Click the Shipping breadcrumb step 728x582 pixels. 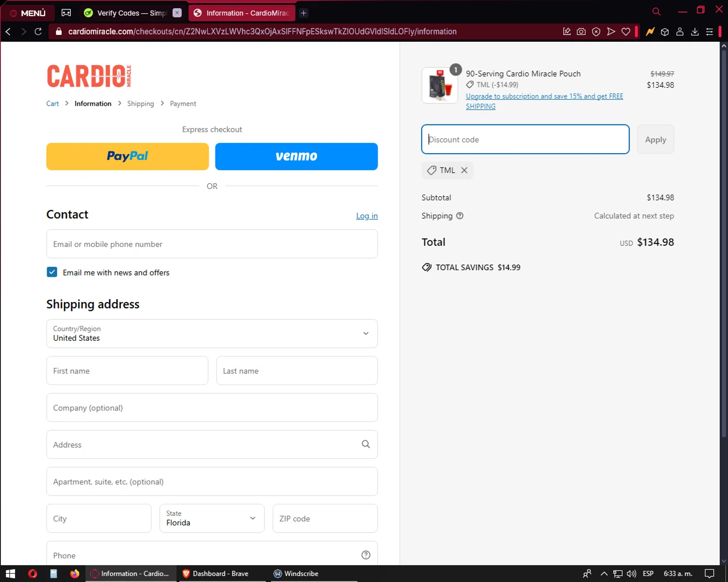[140, 104]
